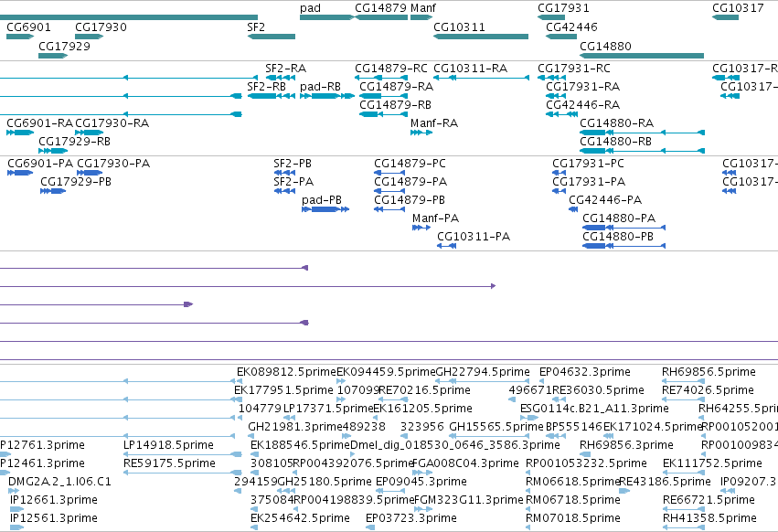The image size is (778, 532).
Task: Select protein CG17931-PC
Action: [560, 173]
